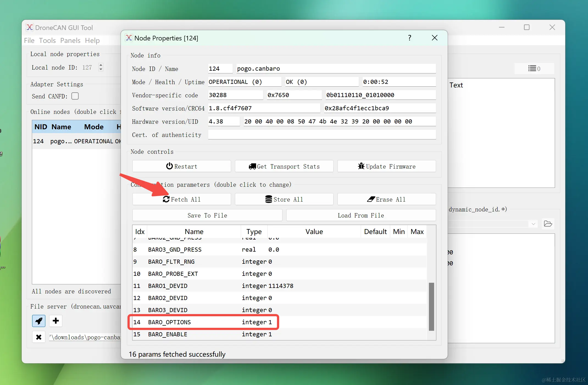
Task: Click the Restart power button
Action: 182,166
